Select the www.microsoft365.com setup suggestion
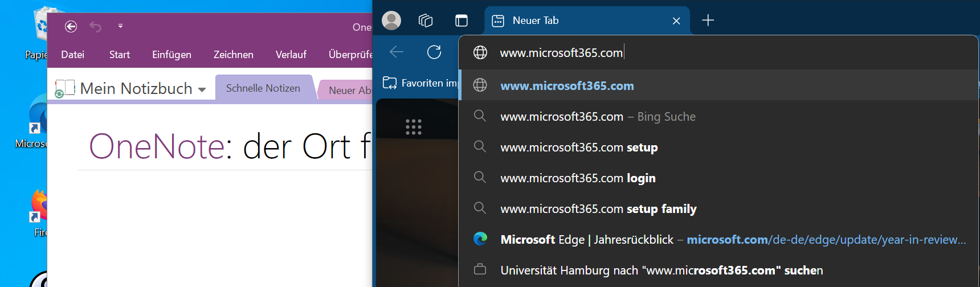This screenshot has width=980, height=287. [x=718, y=147]
